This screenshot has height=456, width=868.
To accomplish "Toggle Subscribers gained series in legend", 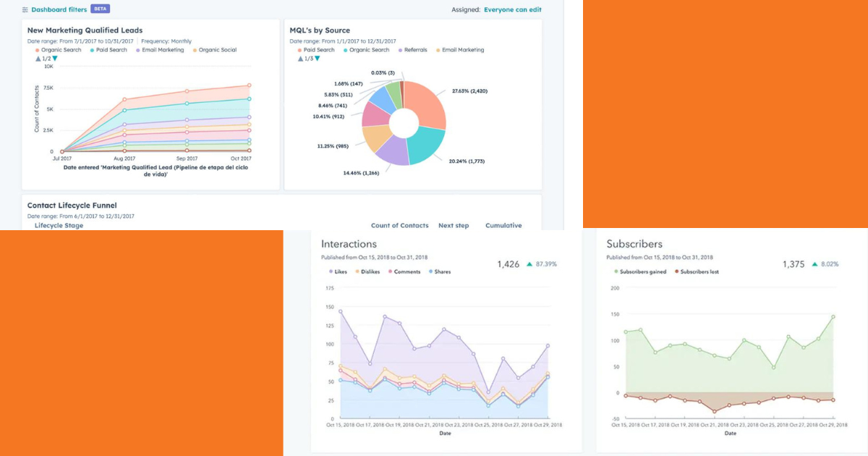I will (x=639, y=272).
